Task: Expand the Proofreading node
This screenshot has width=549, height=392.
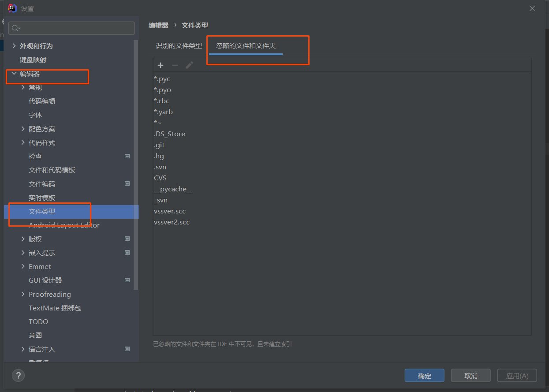Action: point(23,294)
